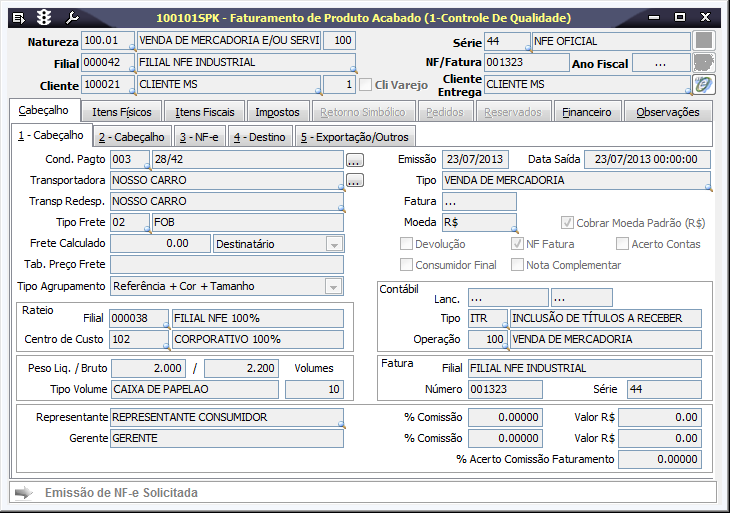The image size is (730, 513).
Task: Toggle the Consumidor Final checkbox
Action: [x=406, y=265]
